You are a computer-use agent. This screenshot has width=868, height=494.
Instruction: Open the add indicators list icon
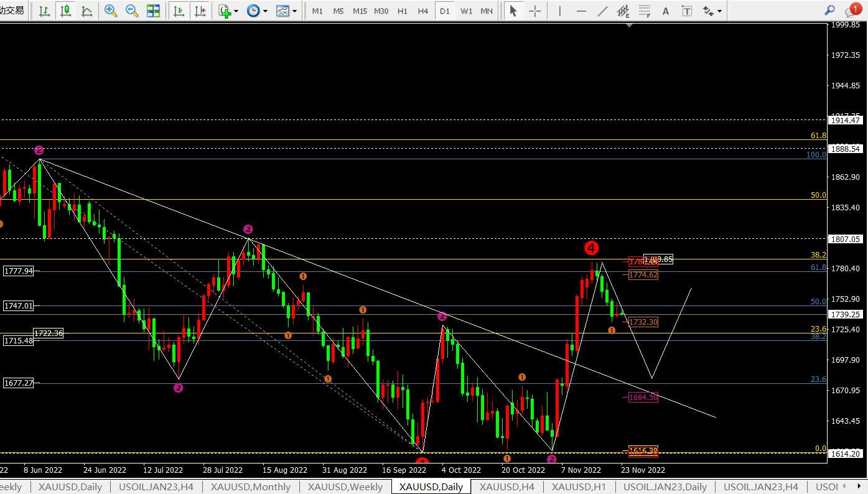point(225,11)
